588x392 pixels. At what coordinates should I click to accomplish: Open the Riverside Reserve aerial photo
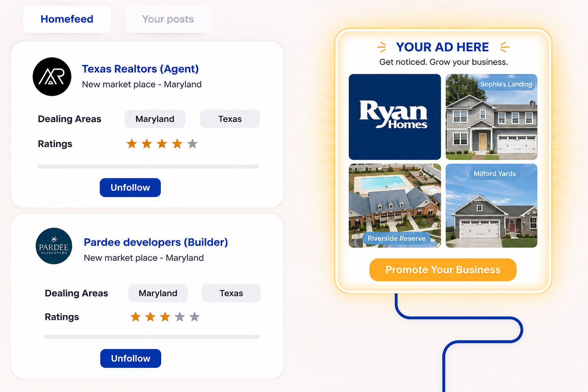[x=395, y=206]
